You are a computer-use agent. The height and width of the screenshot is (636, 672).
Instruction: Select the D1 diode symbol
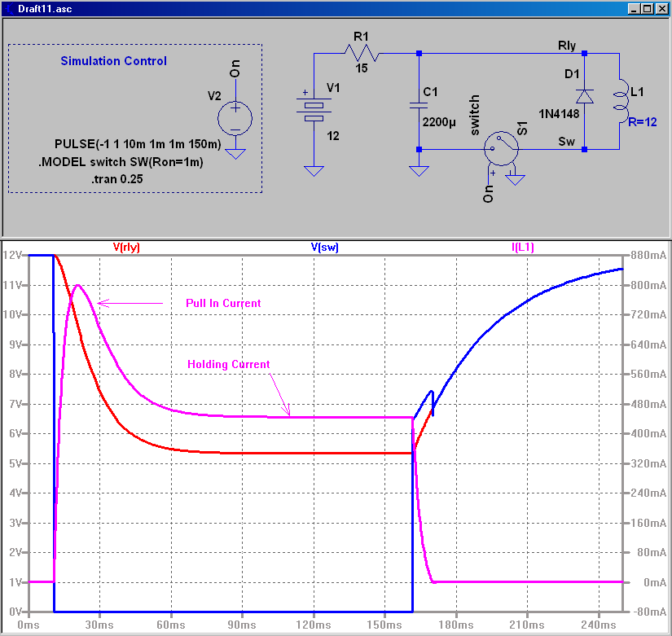585,97
